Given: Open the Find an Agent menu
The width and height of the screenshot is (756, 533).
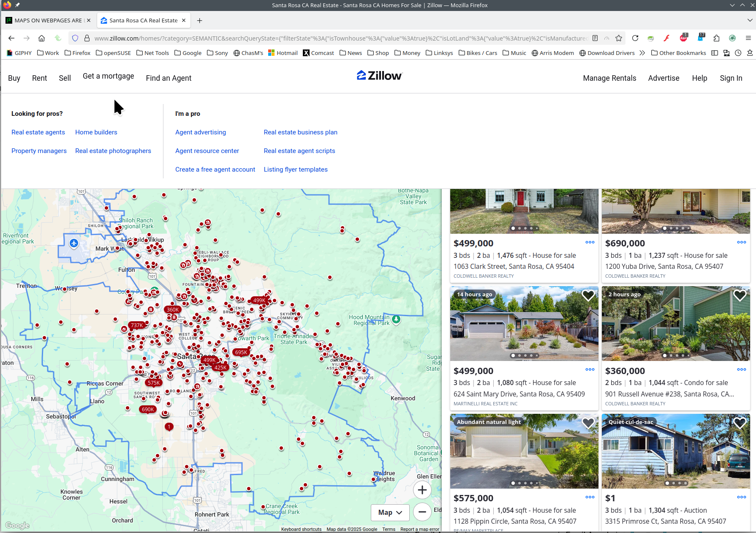Looking at the screenshot, I should click(x=169, y=78).
